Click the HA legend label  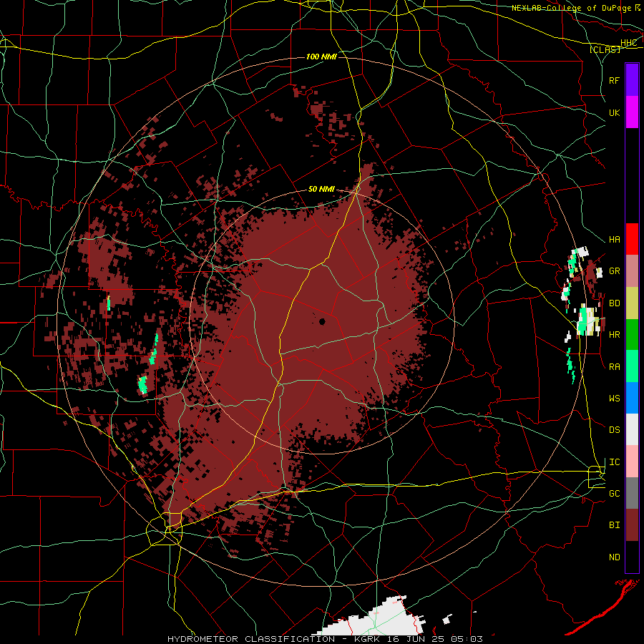pyautogui.click(x=614, y=240)
